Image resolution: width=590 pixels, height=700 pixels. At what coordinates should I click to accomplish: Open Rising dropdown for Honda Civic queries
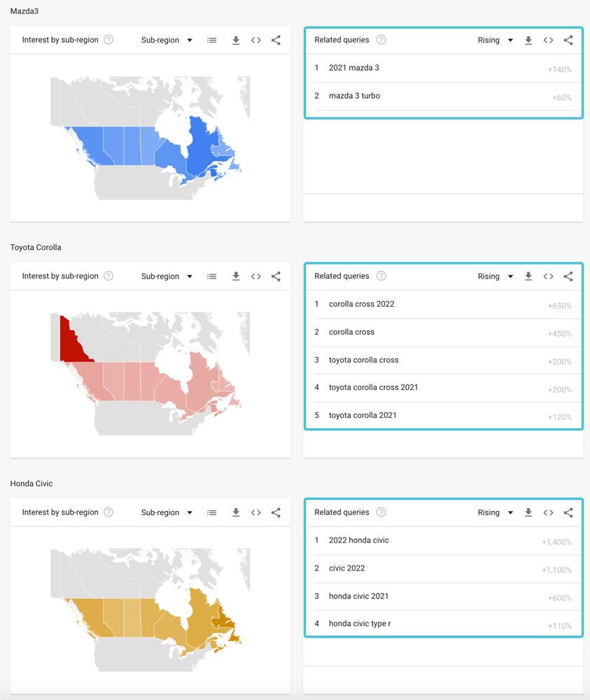(x=496, y=512)
